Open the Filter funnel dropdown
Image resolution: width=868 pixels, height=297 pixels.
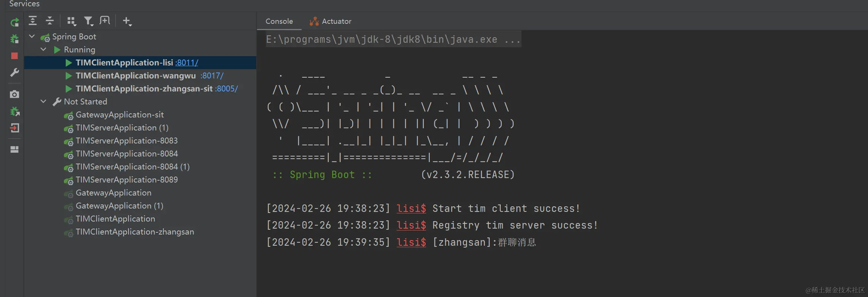[88, 21]
